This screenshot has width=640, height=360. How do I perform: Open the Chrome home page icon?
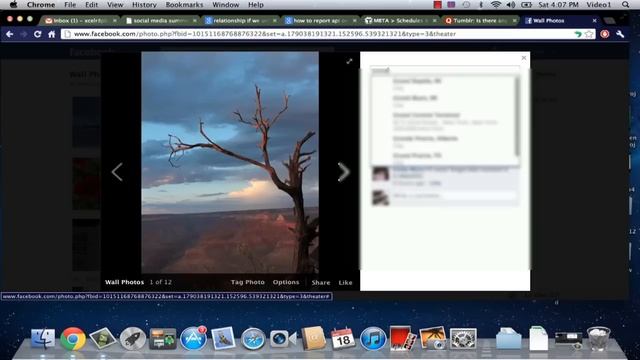point(51,34)
